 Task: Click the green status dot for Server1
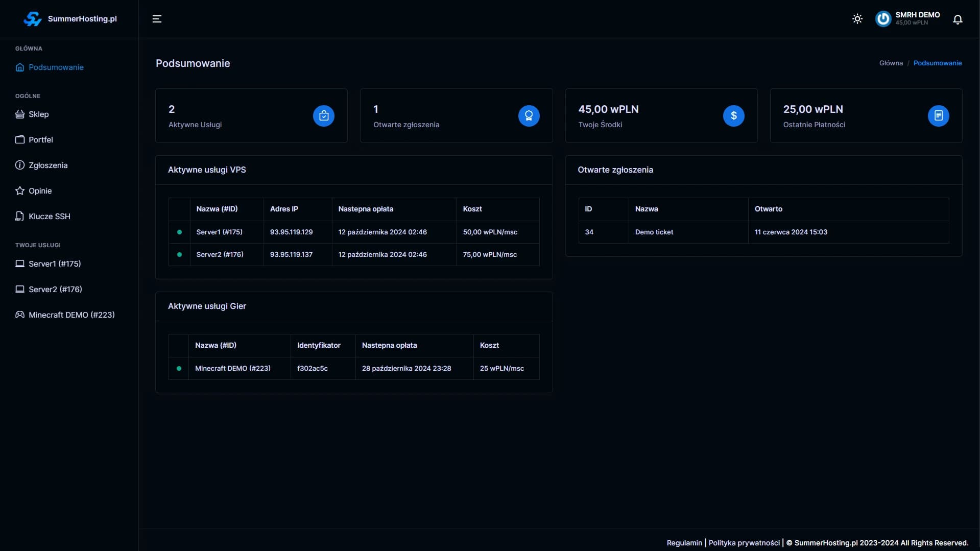179,232
